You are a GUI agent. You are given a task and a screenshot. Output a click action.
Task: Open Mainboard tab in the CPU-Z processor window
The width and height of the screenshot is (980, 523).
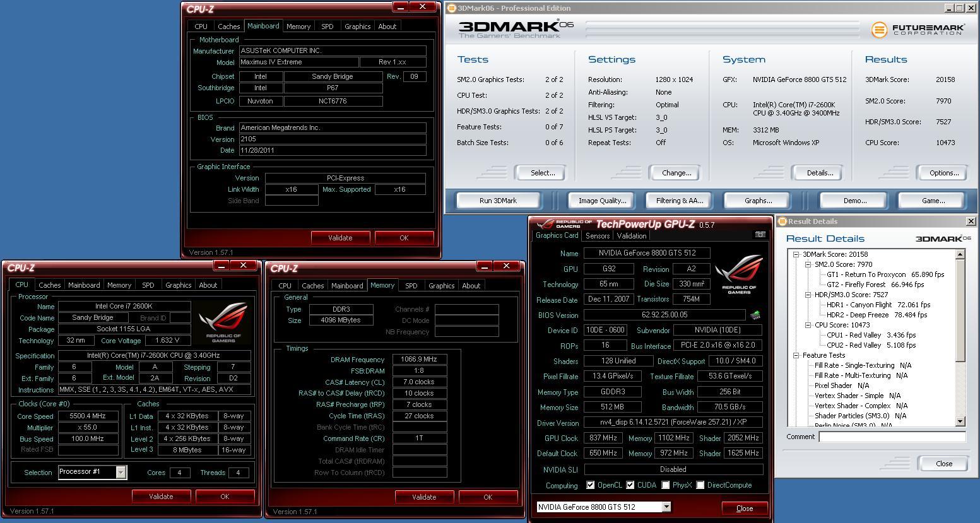[84, 285]
